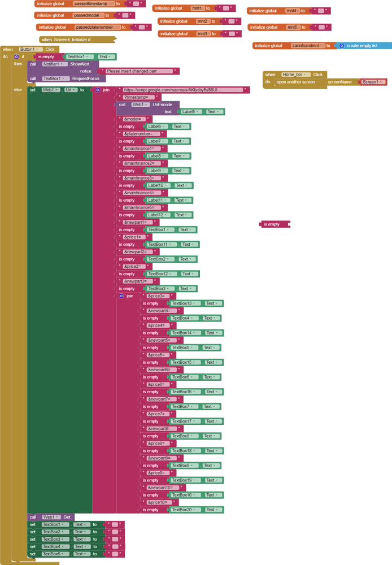Click the gear icon on the nested join block above &price3=
392x565 pixels.
(121, 296)
